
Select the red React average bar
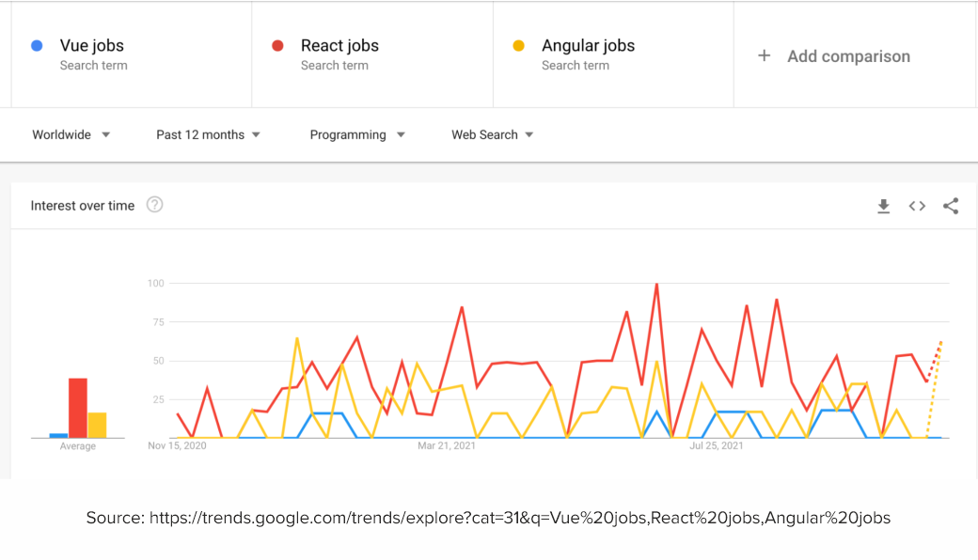pyautogui.click(x=78, y=408)
